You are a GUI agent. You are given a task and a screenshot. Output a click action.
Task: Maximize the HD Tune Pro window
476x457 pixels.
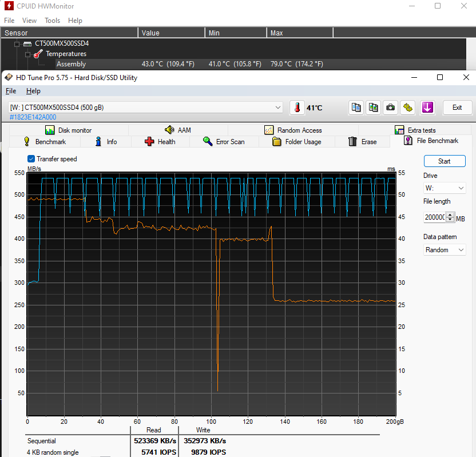pyautogui.click(x=440, y=77)
